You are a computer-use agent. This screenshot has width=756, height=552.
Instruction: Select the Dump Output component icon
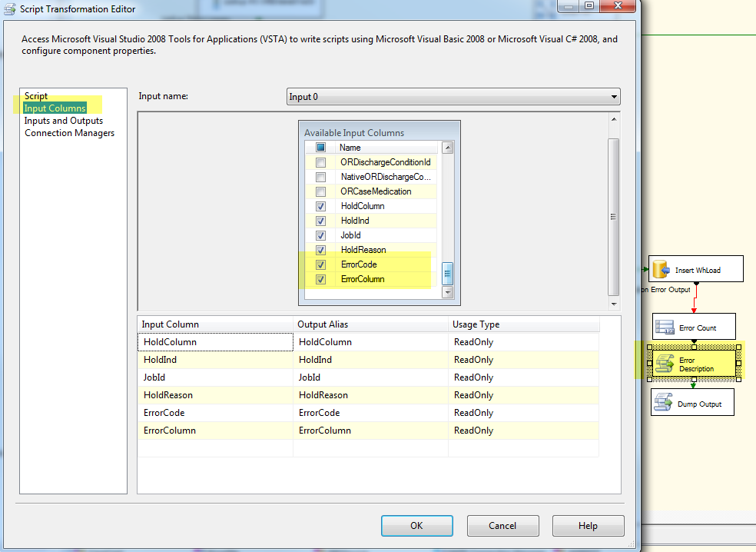[665, 401]
